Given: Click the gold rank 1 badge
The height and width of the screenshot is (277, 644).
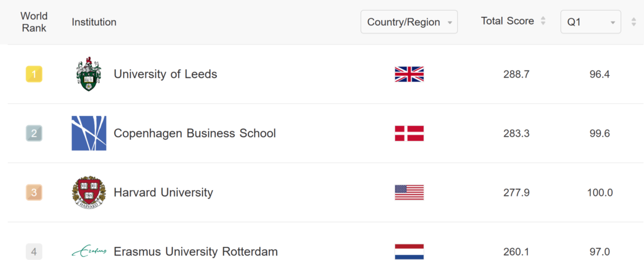Looking at the screenshot, I should 34,74.
